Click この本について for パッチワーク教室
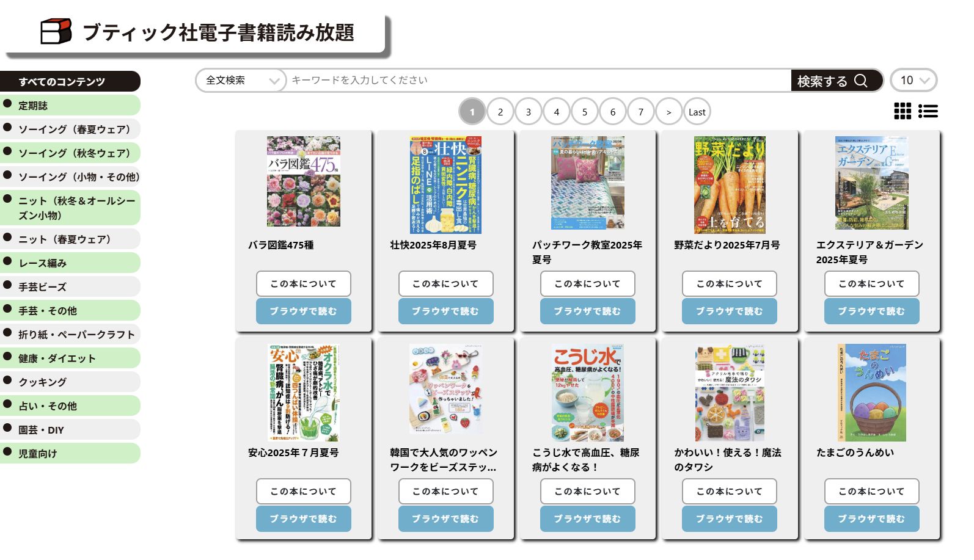Screen dimensions: 974x560 (587, 284)
